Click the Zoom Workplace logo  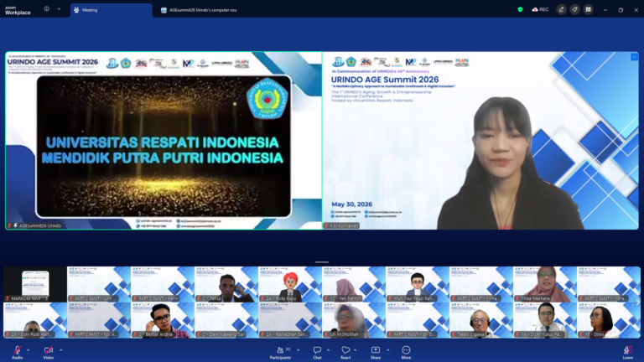[18, 10]
